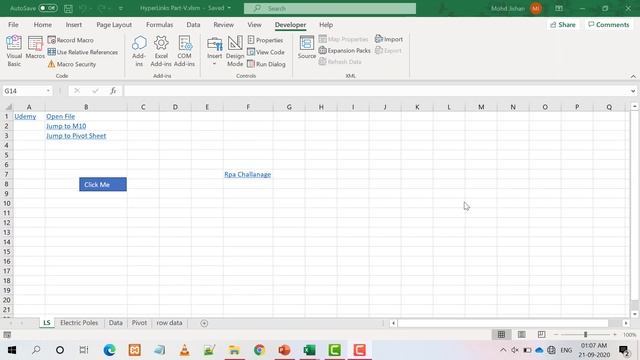Viewport: 640px width, 360px height.
Task: Click the Search box in title bar
Action: click(x=330, y=8)
